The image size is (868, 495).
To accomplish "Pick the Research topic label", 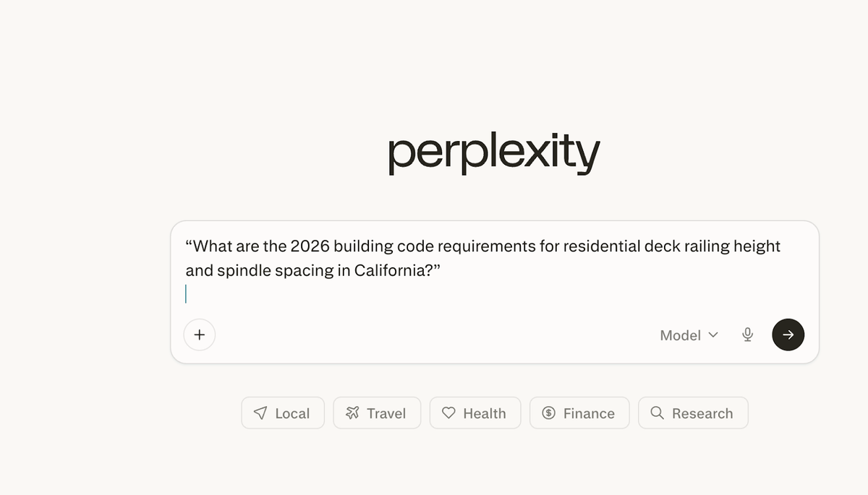I will pyautogui.click(x=702, y=414).
